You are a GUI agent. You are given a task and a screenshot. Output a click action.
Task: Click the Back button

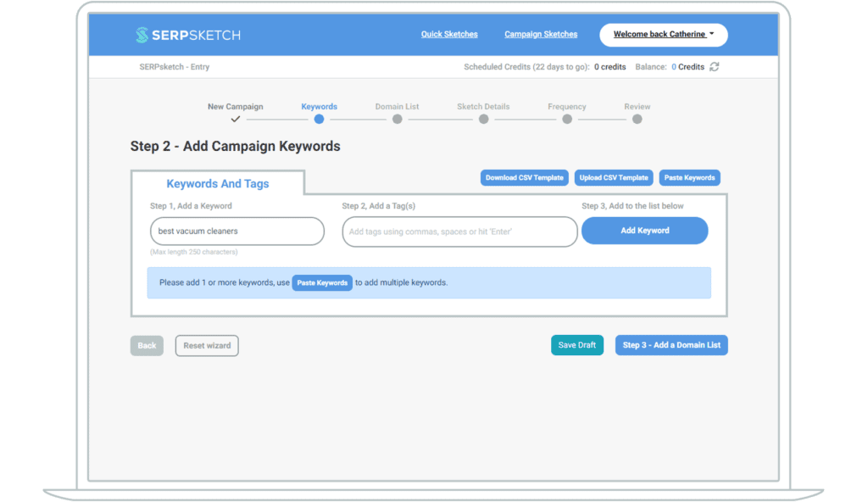pos(147,346)
